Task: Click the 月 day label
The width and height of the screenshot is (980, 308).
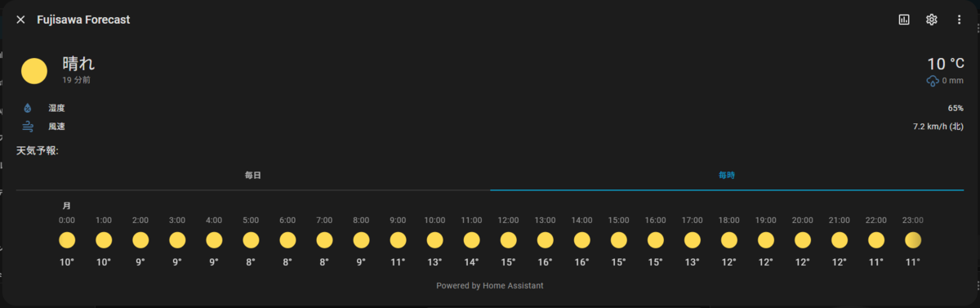Action: pos(67,206)
